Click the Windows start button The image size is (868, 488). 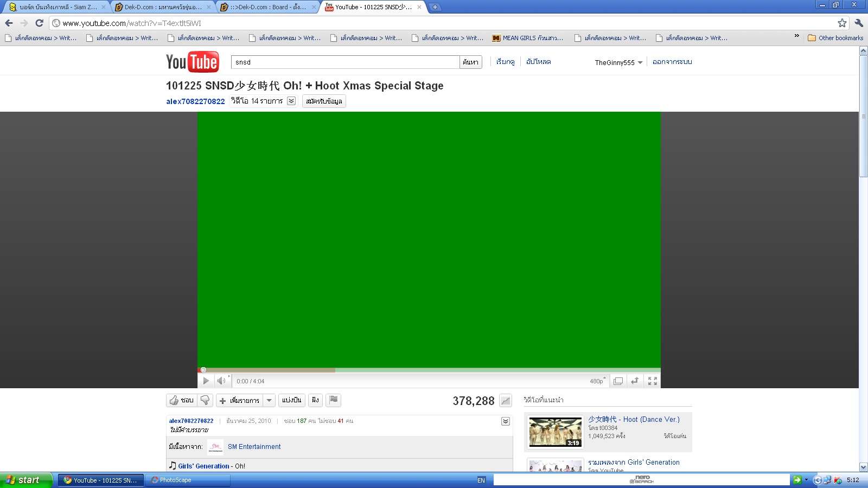click(x=27, y=480)
